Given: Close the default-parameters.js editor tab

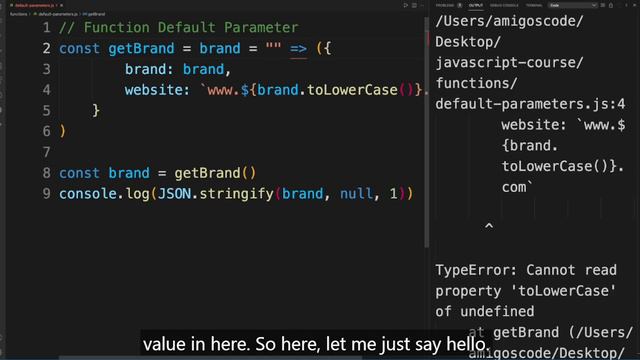Looking at the screenshot, I should tap(61, 5).
